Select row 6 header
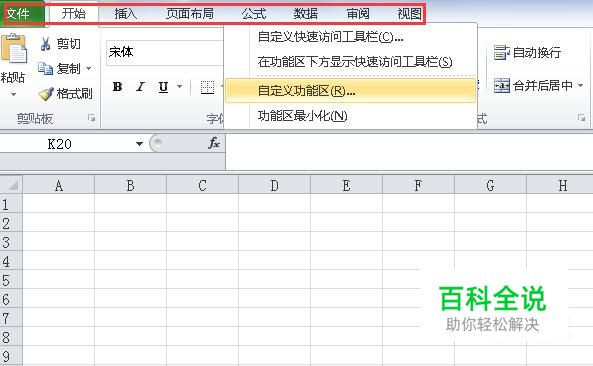The width and height of the screenshot is (593, 366). point(11,299)
